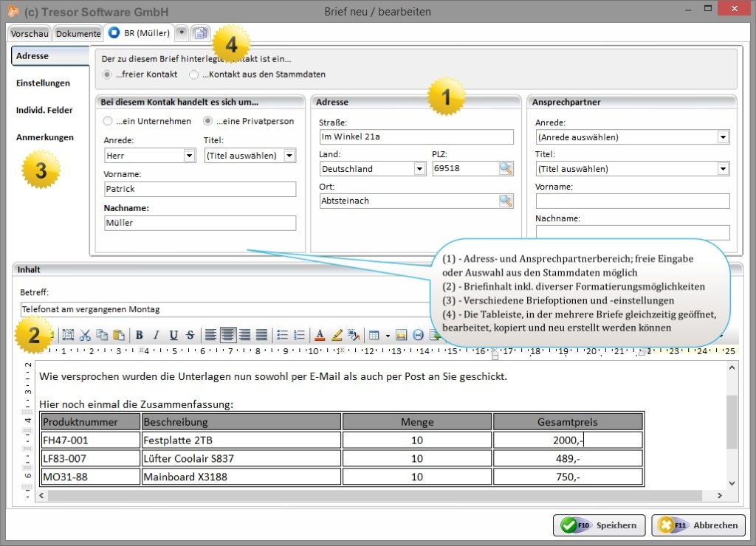Open the Einstellungen section in sidebar
The image size is (756, 546).
tap(43, 83)
